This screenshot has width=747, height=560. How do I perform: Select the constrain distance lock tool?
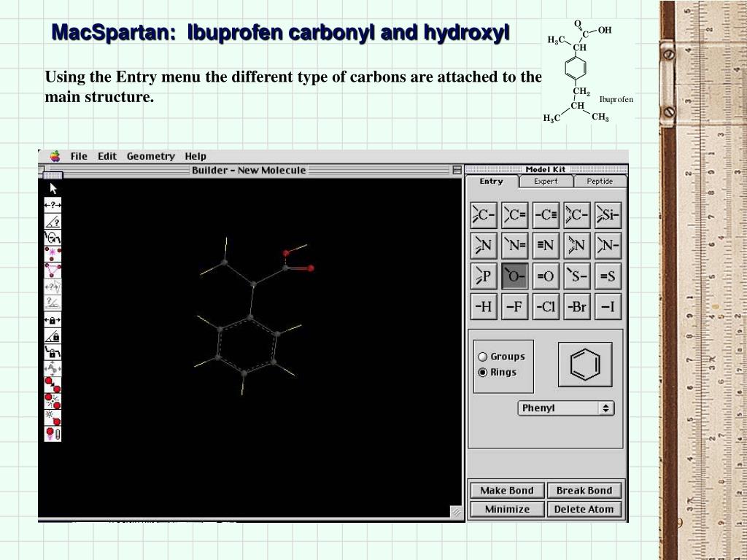click(x=53, y=320)
